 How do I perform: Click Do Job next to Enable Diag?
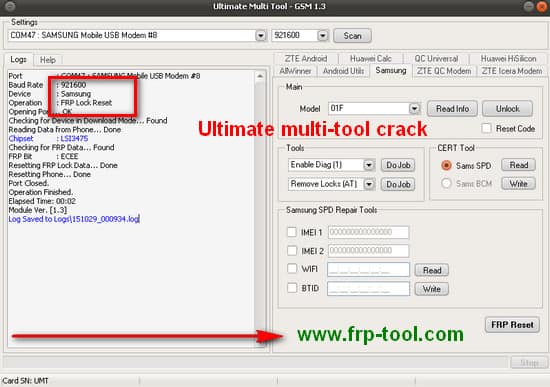point(398,165)
